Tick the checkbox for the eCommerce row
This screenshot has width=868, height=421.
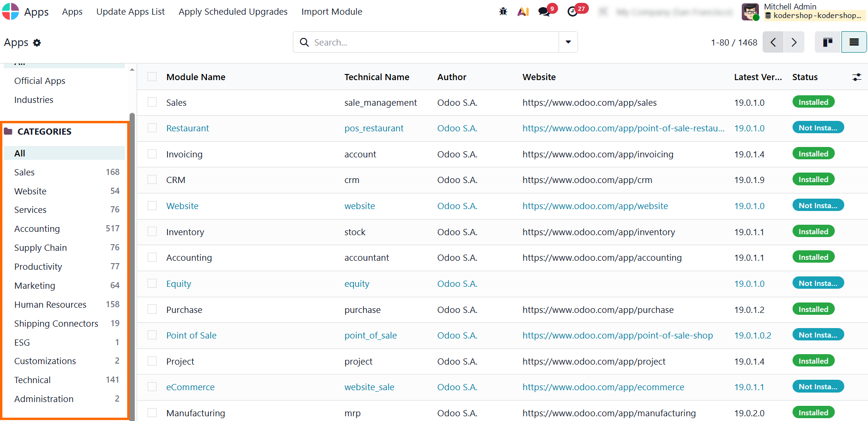(x=152, y=387)
